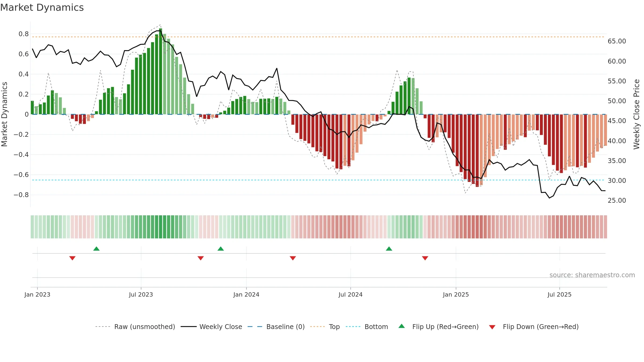Click the tallest green bar at mid-2023 peak
Image resolution: width=644 pixels, height=362 pixels.
click(160, 71)
